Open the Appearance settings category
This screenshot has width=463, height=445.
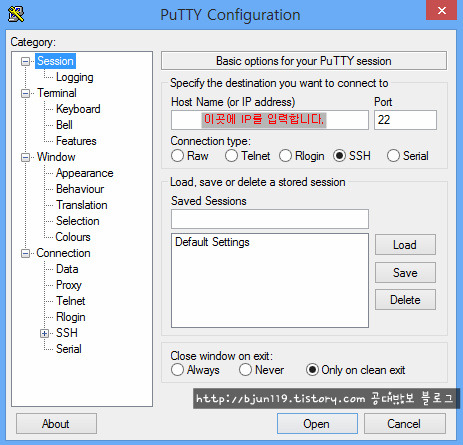(x=85, y=173)
